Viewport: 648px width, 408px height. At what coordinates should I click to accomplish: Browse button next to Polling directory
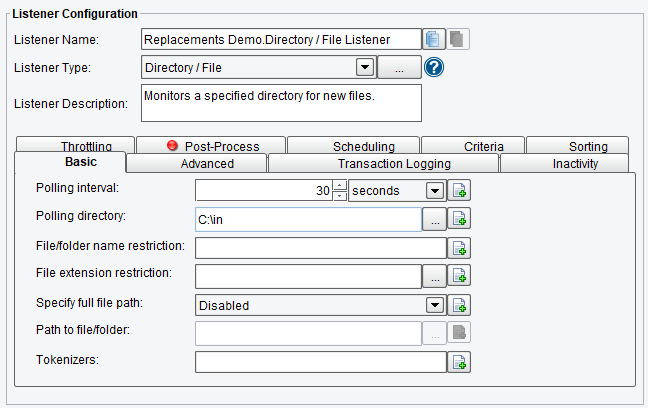point(434,220)
